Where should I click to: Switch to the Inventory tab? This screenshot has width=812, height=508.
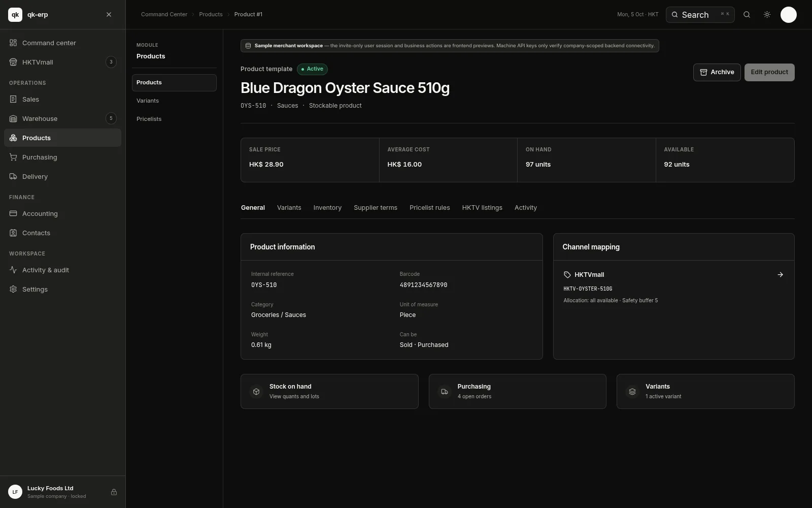click(x=327, y=208)
